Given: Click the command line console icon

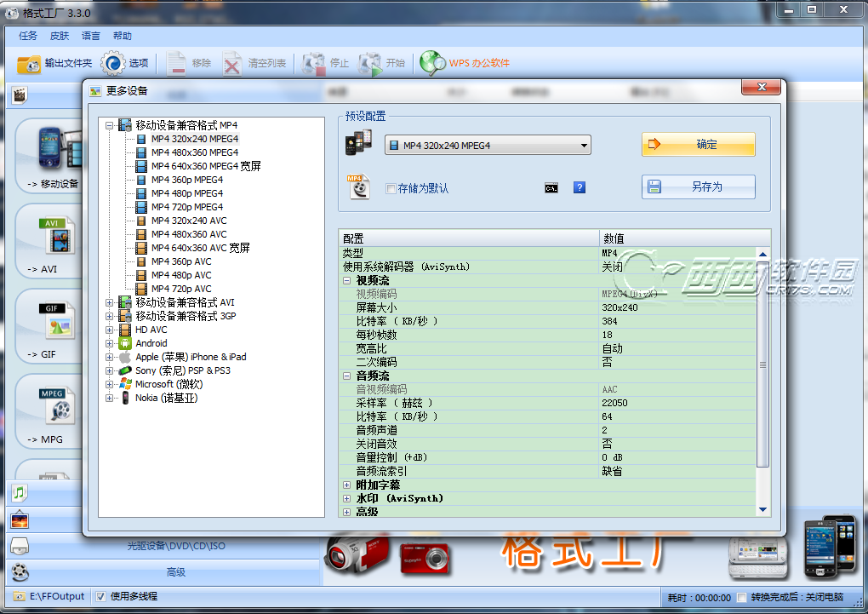Looking at the screenshot, I should pyautogui.click(x=551, y=188).
